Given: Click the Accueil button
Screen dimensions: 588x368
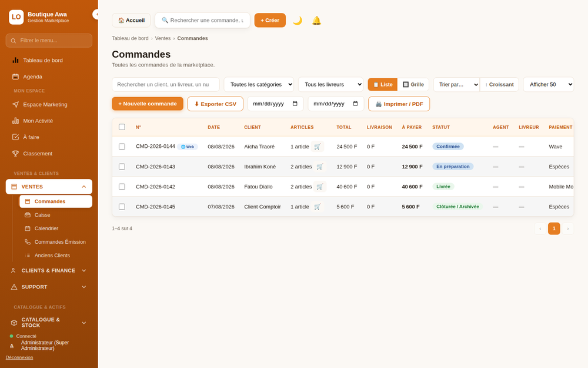Looking at the screenshot, I should 131,20.
